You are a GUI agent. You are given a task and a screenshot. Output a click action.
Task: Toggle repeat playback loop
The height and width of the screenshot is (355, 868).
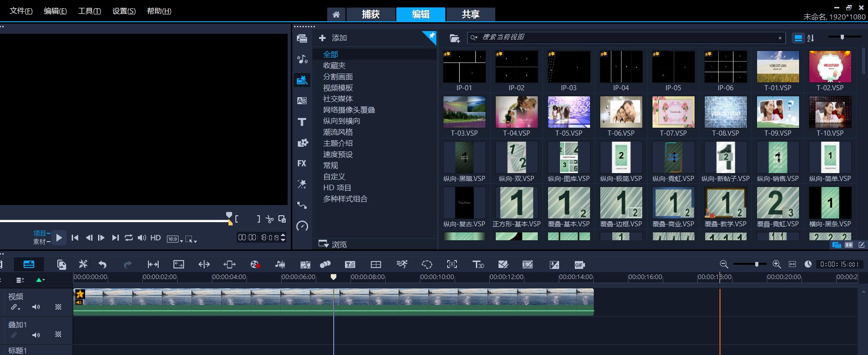click(129, 237)
